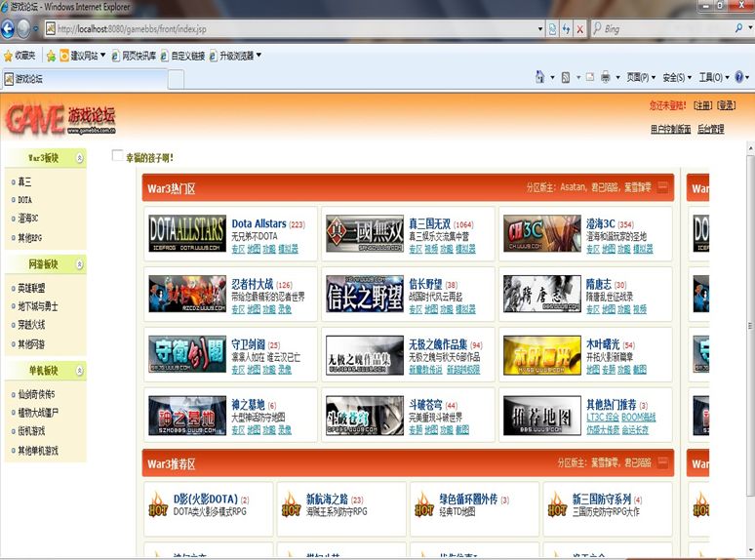Click into the URL address bar field
The width and height of the screenshot is (755, 560).
point(294,29)
